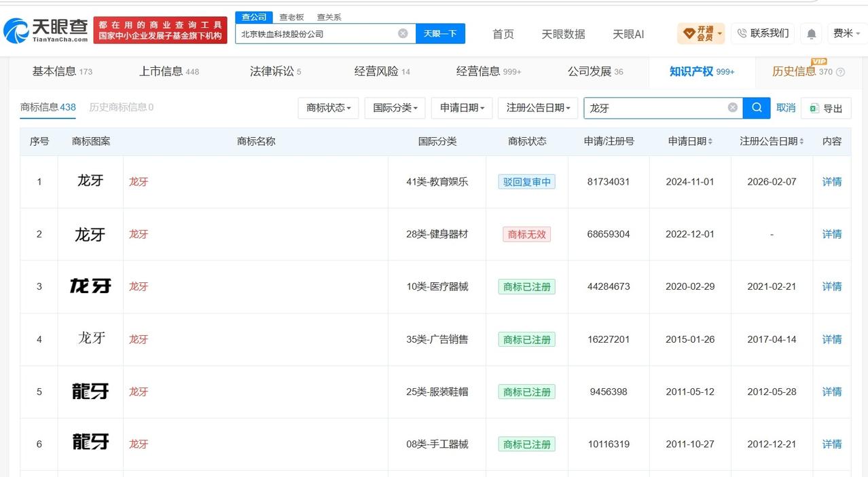Expand the 注册公告日期 filter dropdown
This screenshot has width=868, height=477.
538,108
